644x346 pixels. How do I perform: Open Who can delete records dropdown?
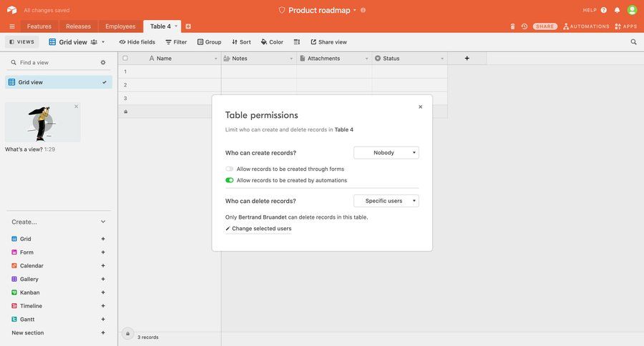(386, 201)
